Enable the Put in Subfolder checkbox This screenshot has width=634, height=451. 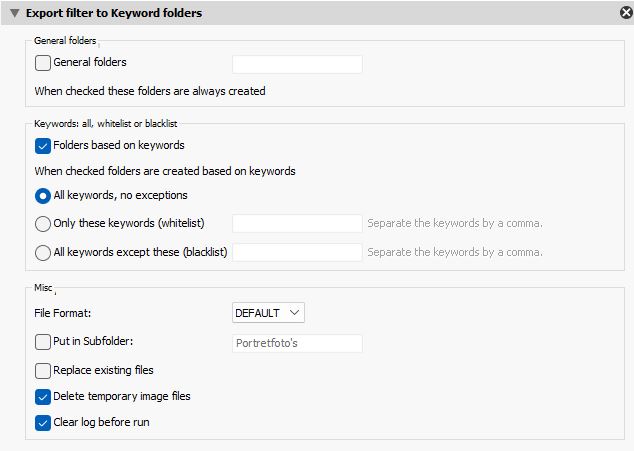pos(43,342)
